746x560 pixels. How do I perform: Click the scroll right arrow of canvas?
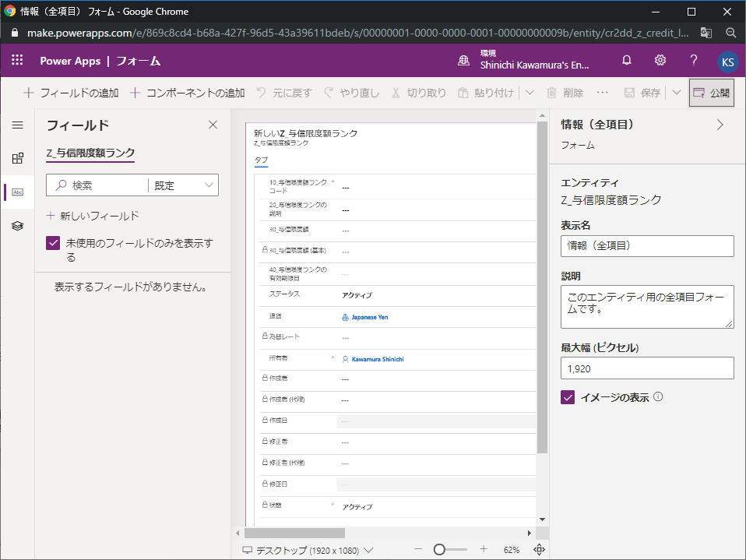tap(529, 533)
